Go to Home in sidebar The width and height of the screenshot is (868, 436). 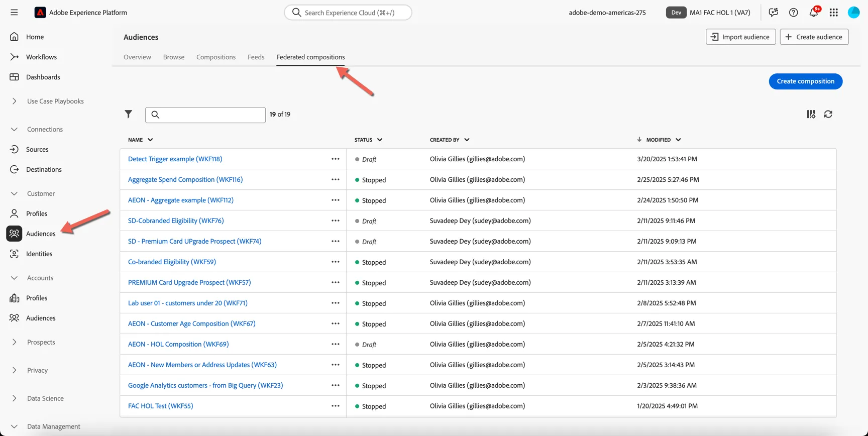coord(35,37)
